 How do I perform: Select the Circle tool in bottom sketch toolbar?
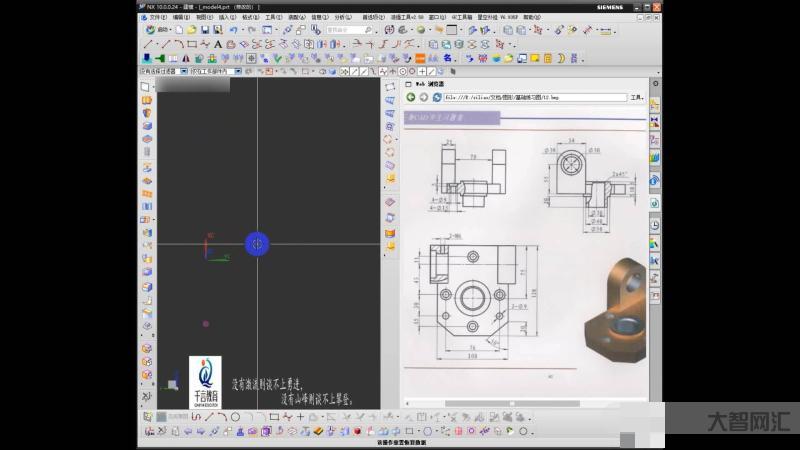click(x=236, y=417)
